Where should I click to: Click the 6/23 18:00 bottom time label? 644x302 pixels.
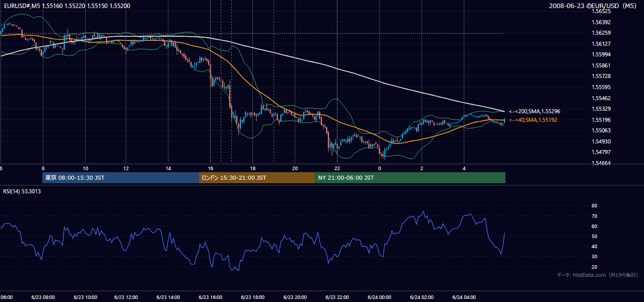(253, 297)
